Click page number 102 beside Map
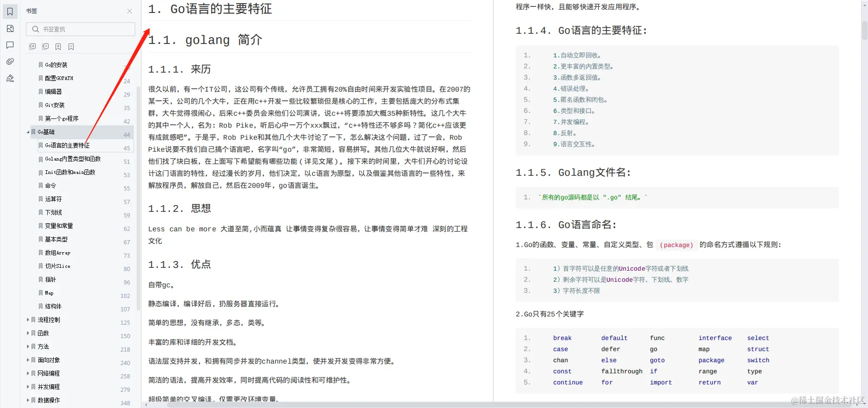The height and width of the screenshot is (408, 868). click(x=125, y=296)
